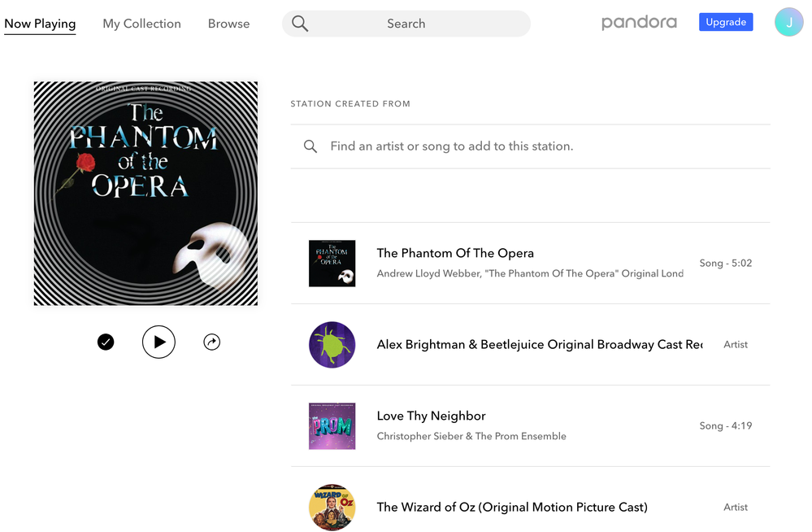Open The Wizard of Oz artist link
This screenshot has width=812, height=532.
coord(512,507)
